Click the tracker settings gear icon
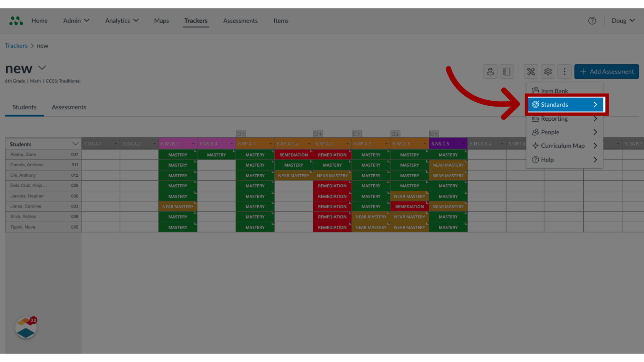 [x=548, y=71]
